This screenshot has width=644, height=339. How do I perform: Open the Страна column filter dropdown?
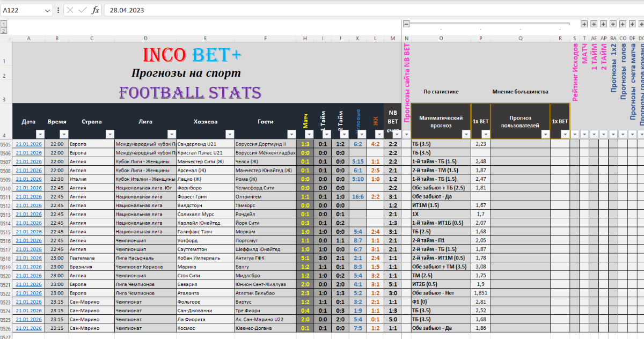(110, 134)
